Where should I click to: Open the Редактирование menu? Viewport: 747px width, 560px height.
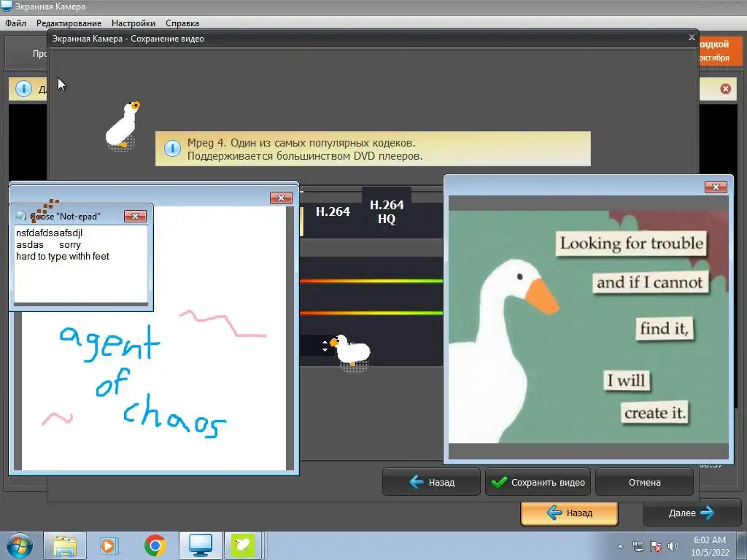pos(69,23)
